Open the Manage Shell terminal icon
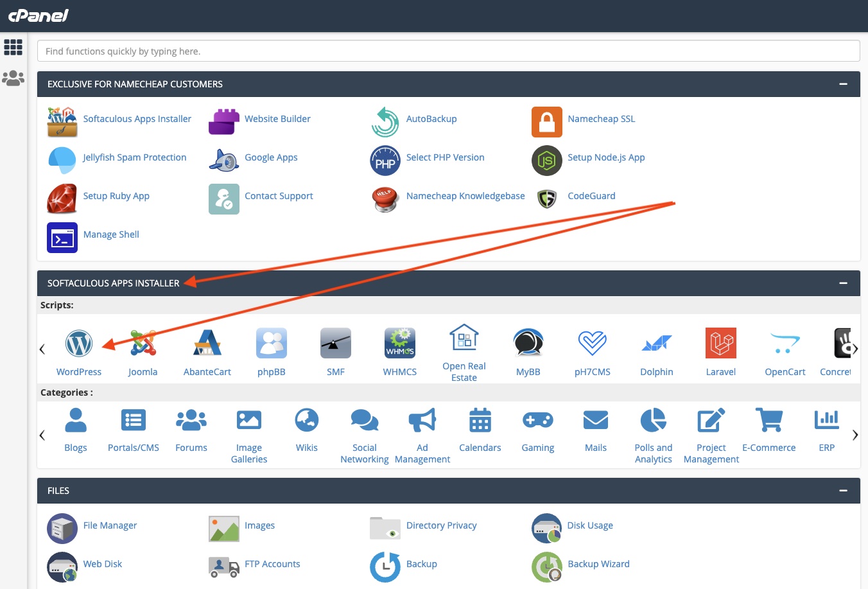This screenshot has width=868, height=589. click(62, 238)
